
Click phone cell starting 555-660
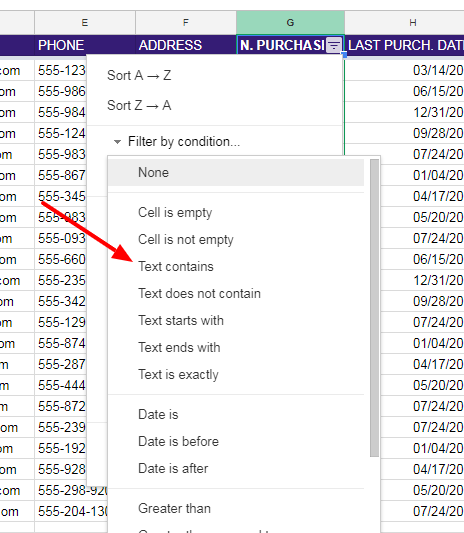[61, 259]
